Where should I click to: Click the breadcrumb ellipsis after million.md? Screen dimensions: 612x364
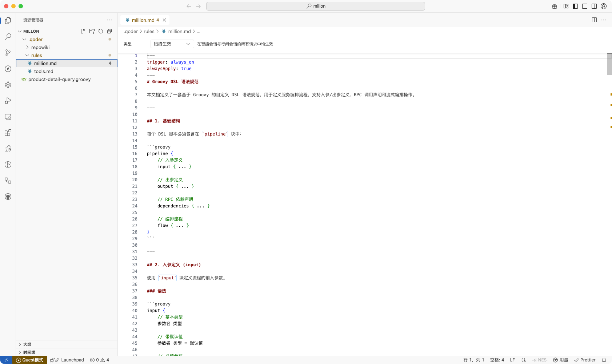pos(199,32)
